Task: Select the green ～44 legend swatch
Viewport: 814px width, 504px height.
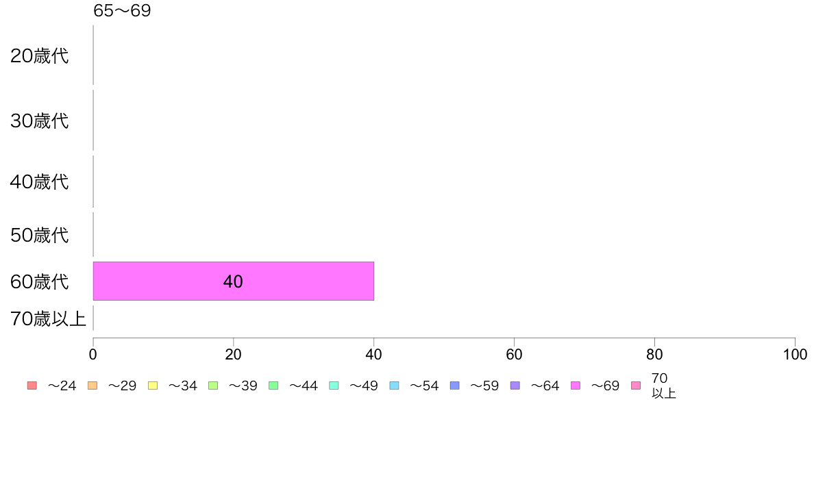Action: [x=273, y=386]
